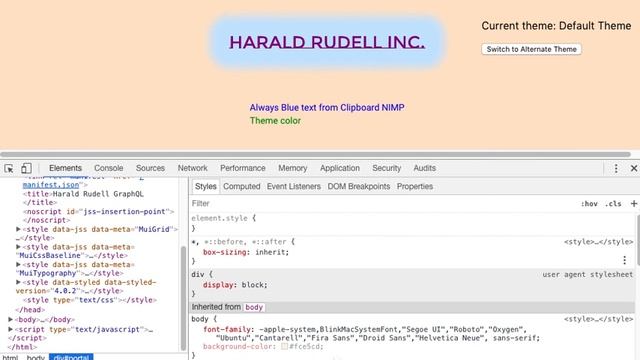Click the closing html tag line
Screen dimensions: 640x360
pyautogui.click(x=22, y=347)
